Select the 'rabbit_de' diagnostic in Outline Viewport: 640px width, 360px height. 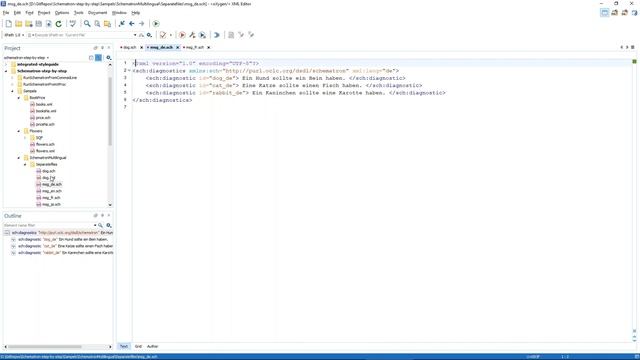pos(62,253)
